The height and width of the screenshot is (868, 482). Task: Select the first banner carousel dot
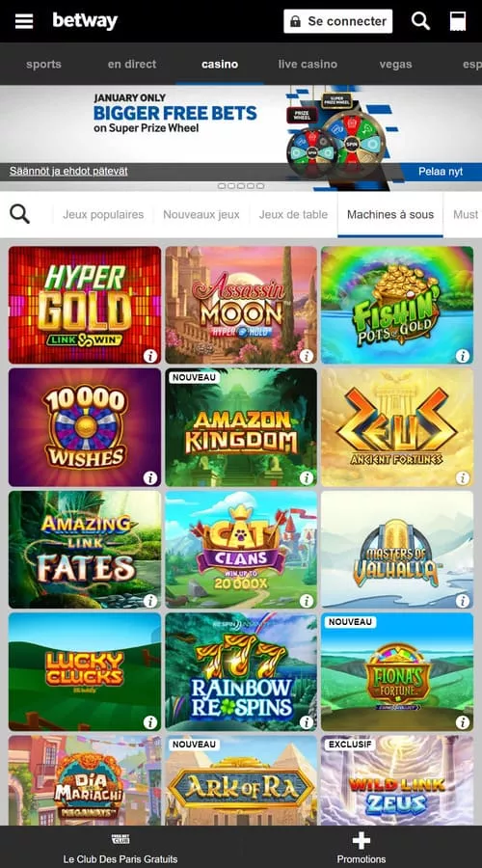[221, 186]
